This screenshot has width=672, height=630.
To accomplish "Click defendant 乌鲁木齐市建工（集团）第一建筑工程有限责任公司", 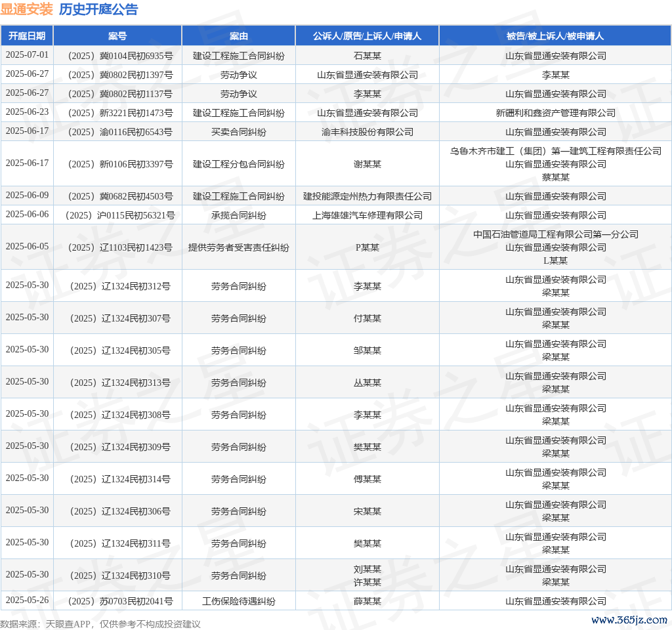I will 555,151.
